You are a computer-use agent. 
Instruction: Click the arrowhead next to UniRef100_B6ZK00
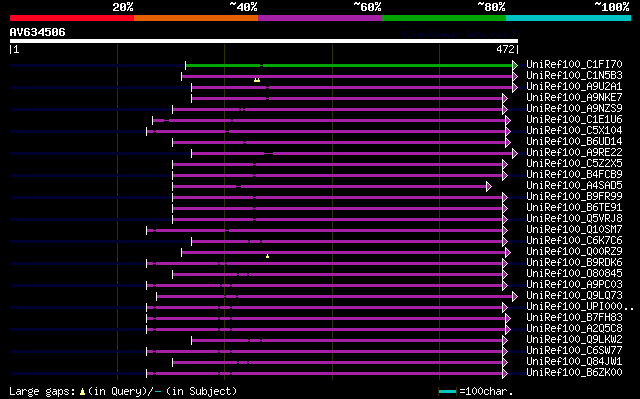[x=505, y=374]
